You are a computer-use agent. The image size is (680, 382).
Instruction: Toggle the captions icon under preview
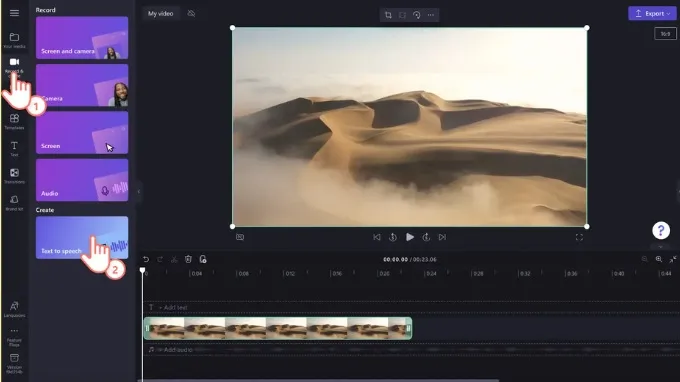tap(240, 237)
